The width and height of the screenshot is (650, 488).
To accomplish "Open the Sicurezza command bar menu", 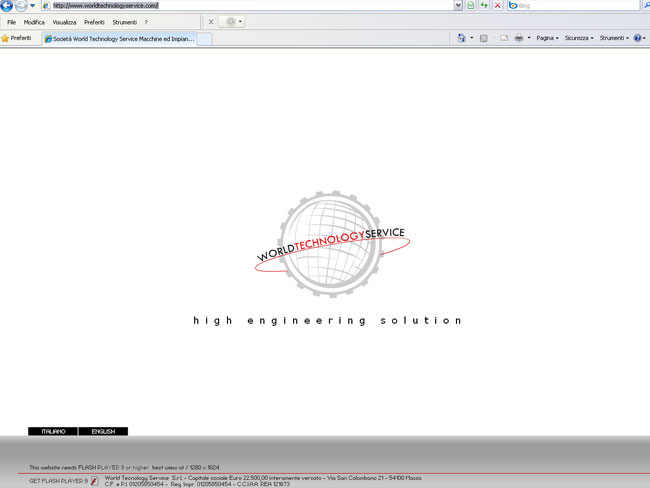I will [x=579, y=38].
